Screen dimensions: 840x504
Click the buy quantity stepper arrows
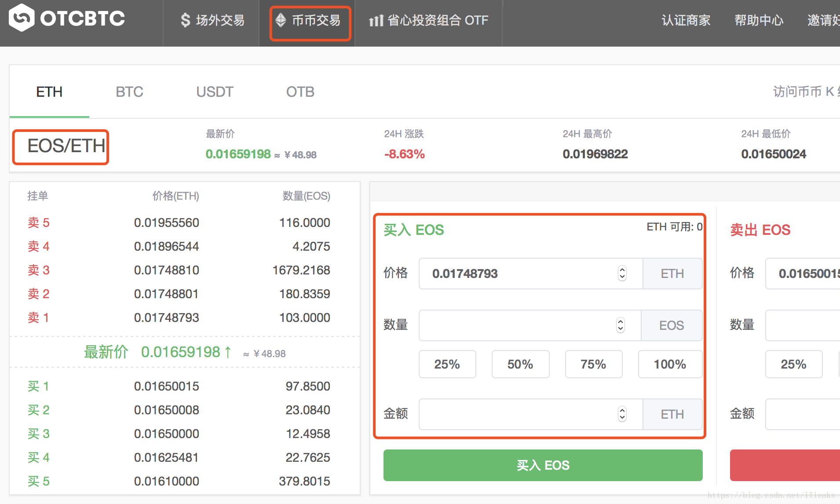point(620,325)
